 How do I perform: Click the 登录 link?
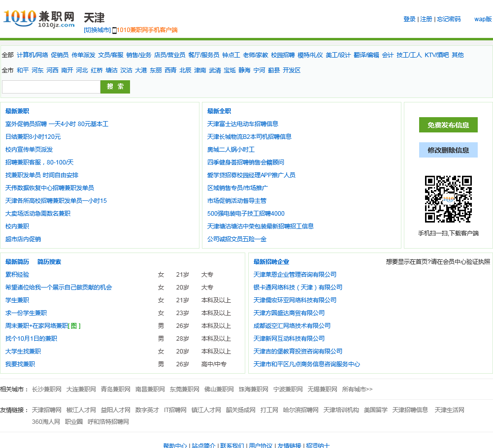409,19
